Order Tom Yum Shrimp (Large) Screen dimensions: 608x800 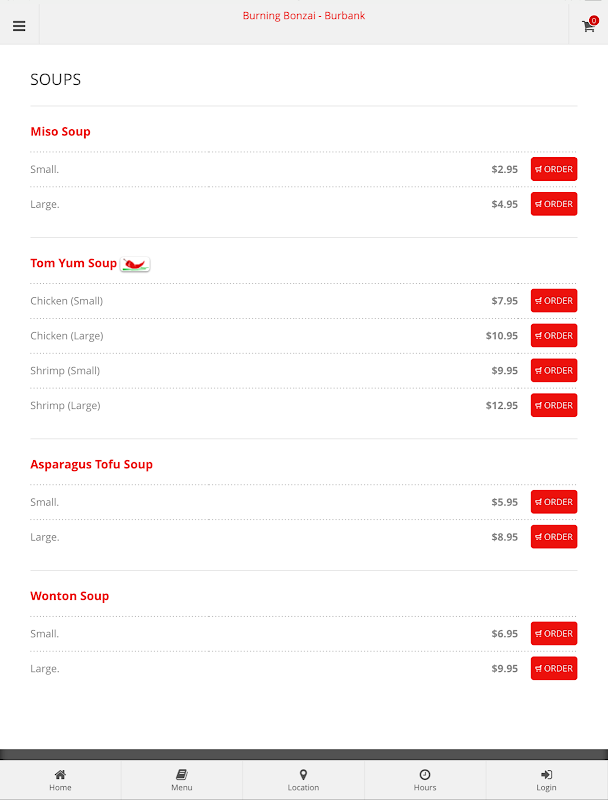click(x=554, y=405)
